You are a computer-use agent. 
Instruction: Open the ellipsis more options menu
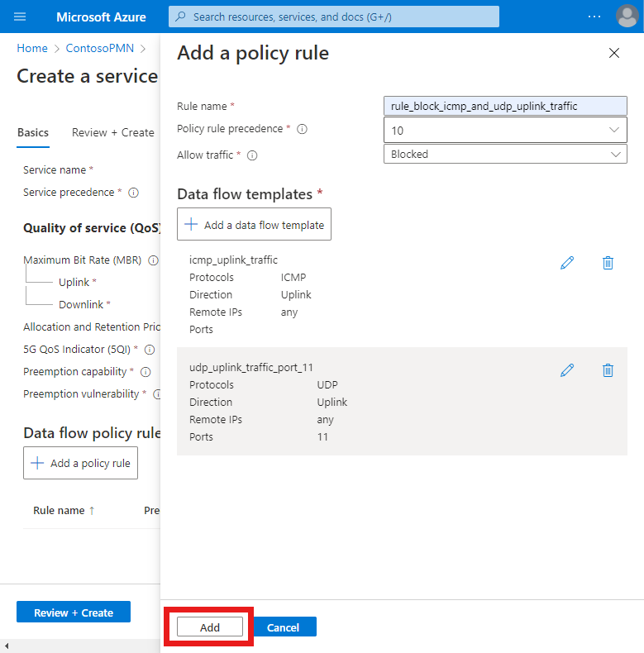pyautogui.click(x=594, y=17)
